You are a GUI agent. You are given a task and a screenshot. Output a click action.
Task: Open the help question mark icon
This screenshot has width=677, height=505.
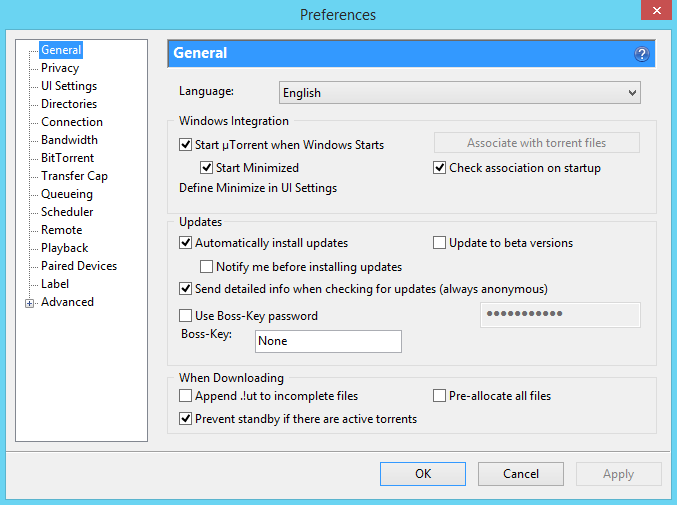(642, 54)
